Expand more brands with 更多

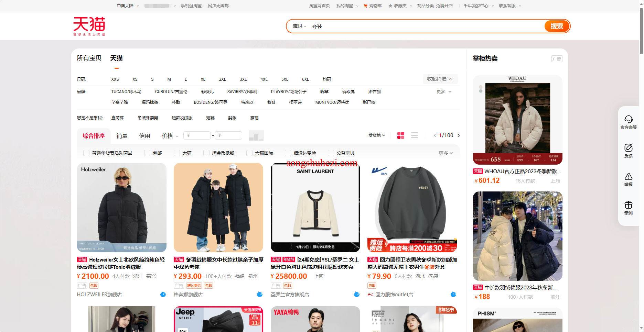coord(444,92)
